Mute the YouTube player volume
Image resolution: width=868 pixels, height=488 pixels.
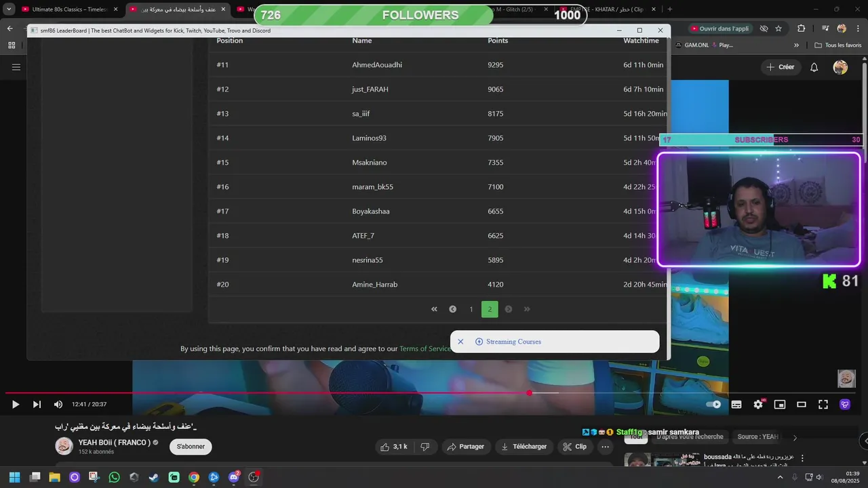pos(58,405)
